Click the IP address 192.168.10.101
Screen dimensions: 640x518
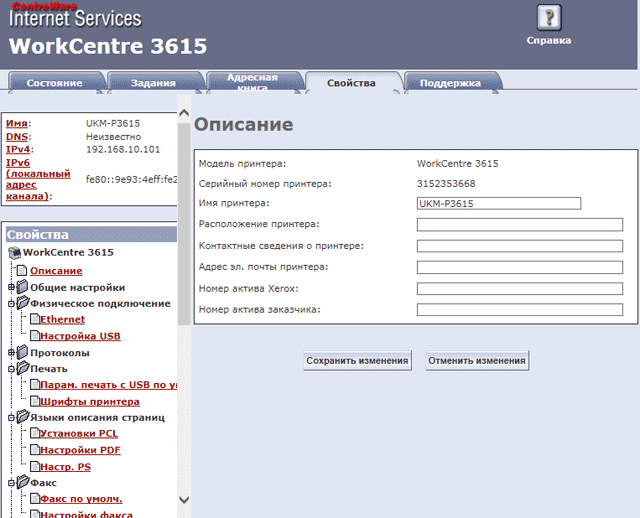123,149
